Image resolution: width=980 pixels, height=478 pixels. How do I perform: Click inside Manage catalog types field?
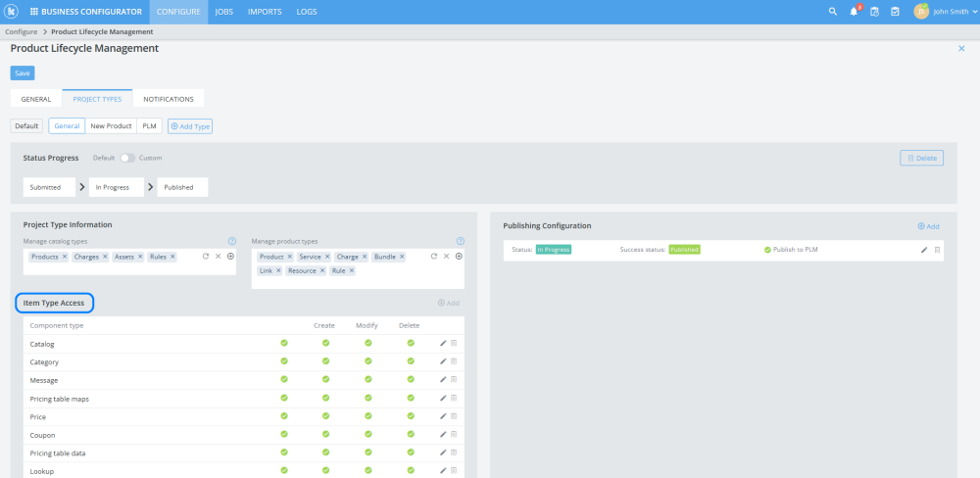[129, 262]
